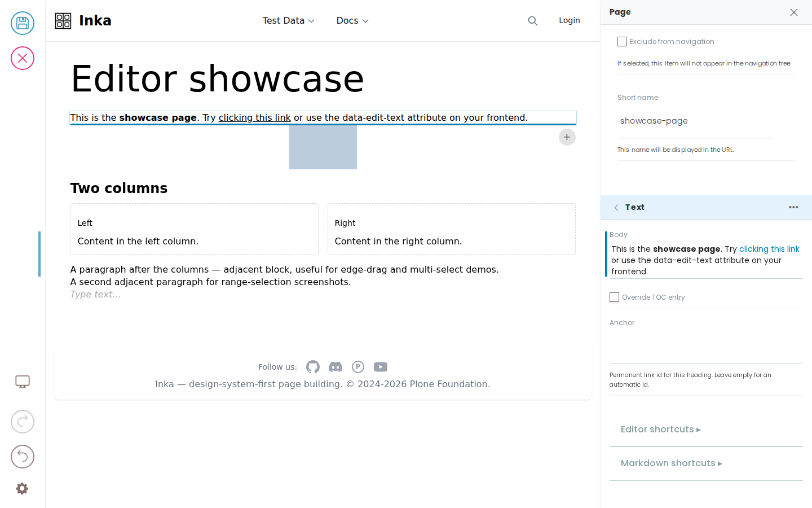Click the Page panel title
This screenshot has width=812, height=508.
[620, 12]
